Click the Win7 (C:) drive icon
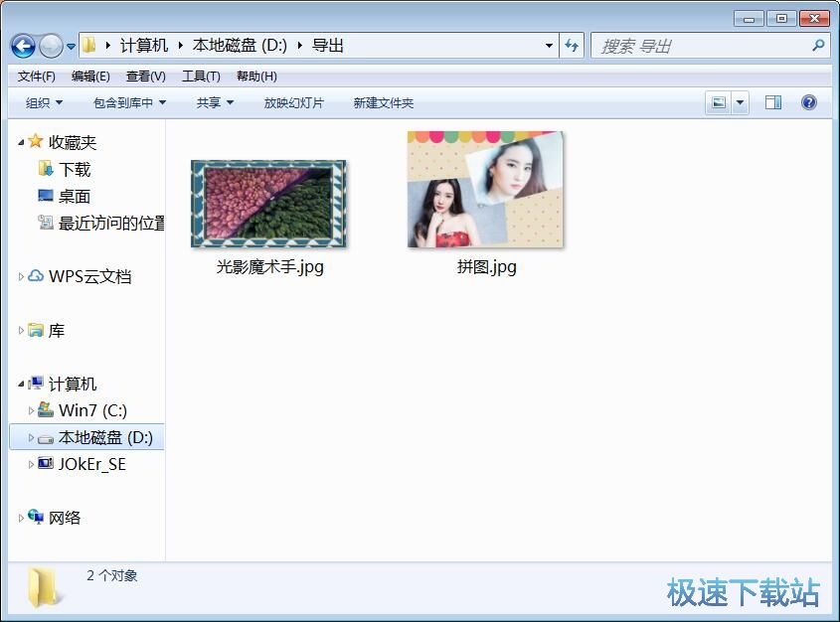This screenshot has height=622, width=840. (x=46, y=410)
